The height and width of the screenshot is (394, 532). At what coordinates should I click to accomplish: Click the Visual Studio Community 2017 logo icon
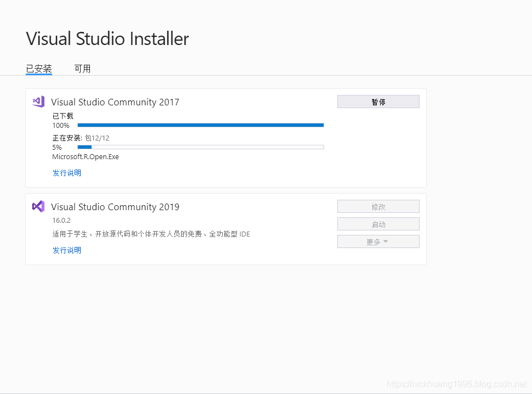[38, 102]
